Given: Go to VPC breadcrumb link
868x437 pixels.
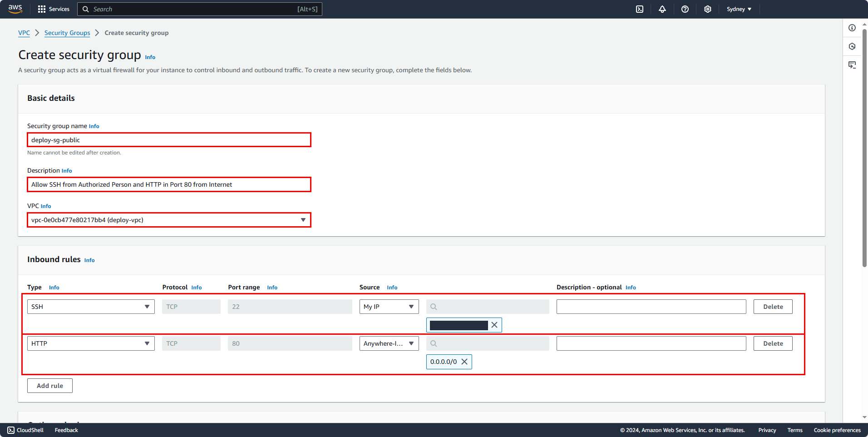Looking at the screenshot, I should [24, 33].
